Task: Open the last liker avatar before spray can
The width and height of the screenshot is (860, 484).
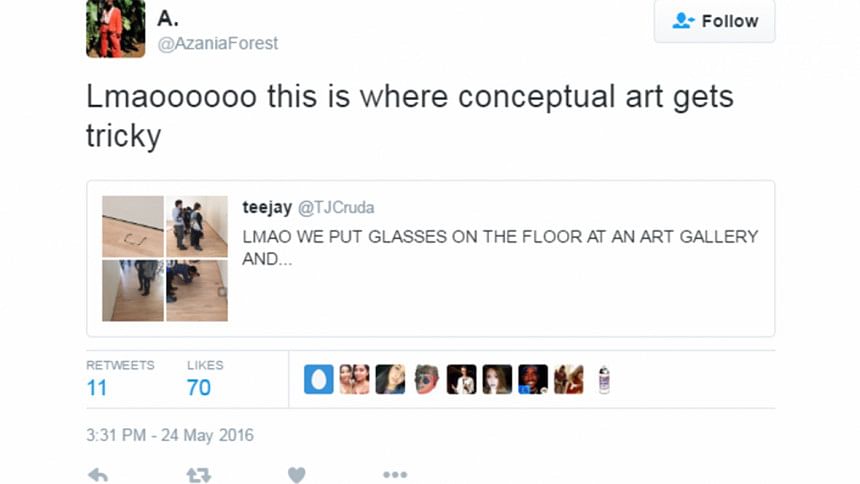Action: [568, 379]
